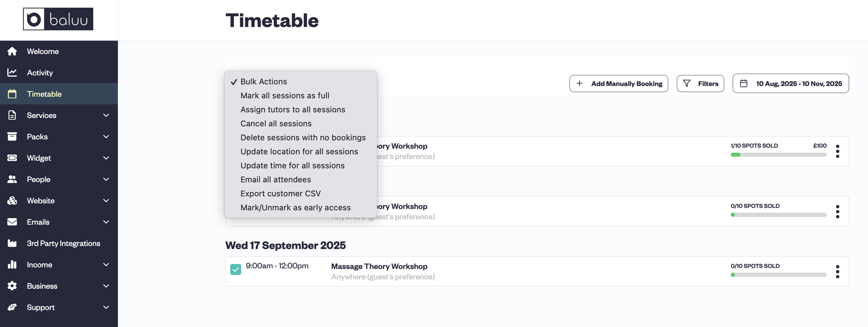Select "Cancel all sessions" bulk action

[276, 123]
